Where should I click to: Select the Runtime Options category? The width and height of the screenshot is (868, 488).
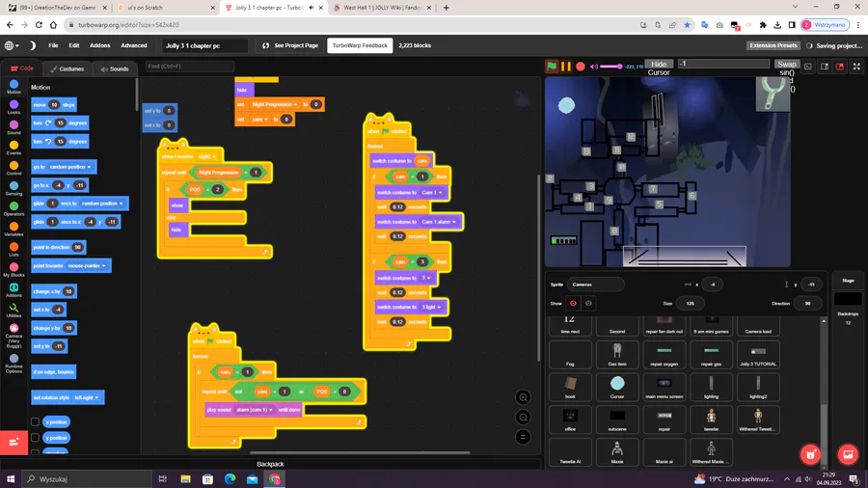coord(14,364)
